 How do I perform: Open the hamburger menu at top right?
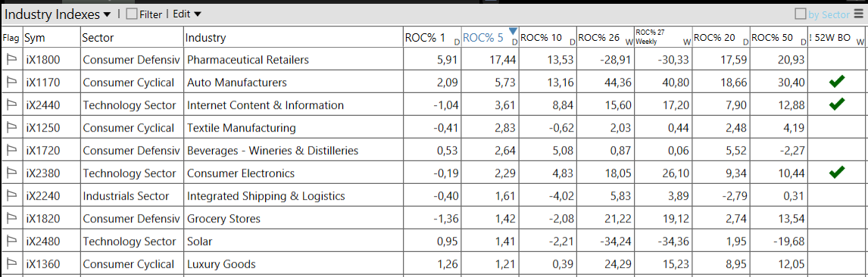[x=859, y=14]
